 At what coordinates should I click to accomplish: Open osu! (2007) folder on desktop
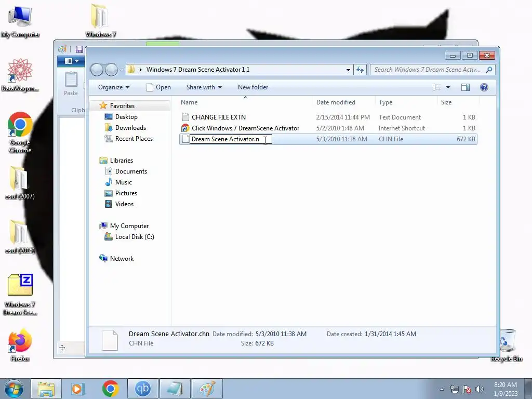(20, 182)
